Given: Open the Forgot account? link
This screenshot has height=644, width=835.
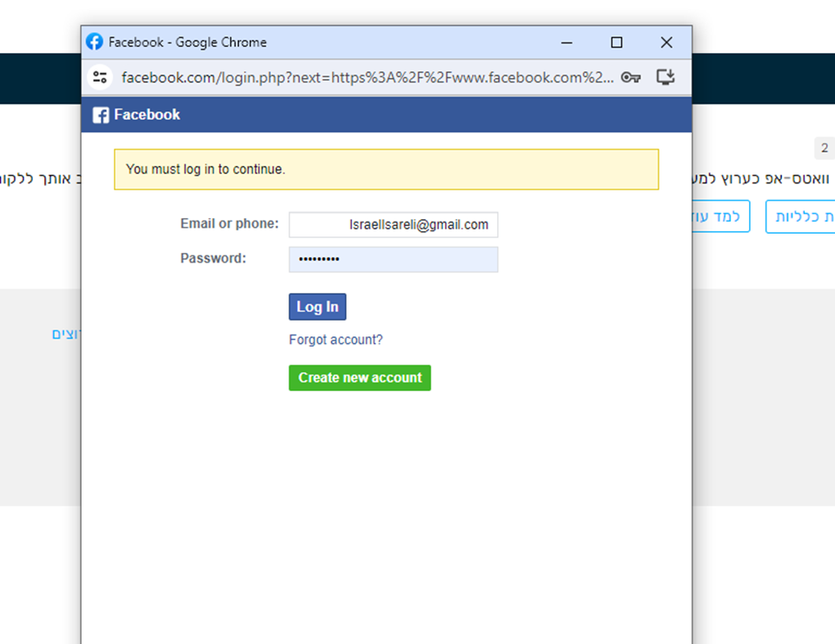Looking at the screenshot, I should tap(335, 340).
